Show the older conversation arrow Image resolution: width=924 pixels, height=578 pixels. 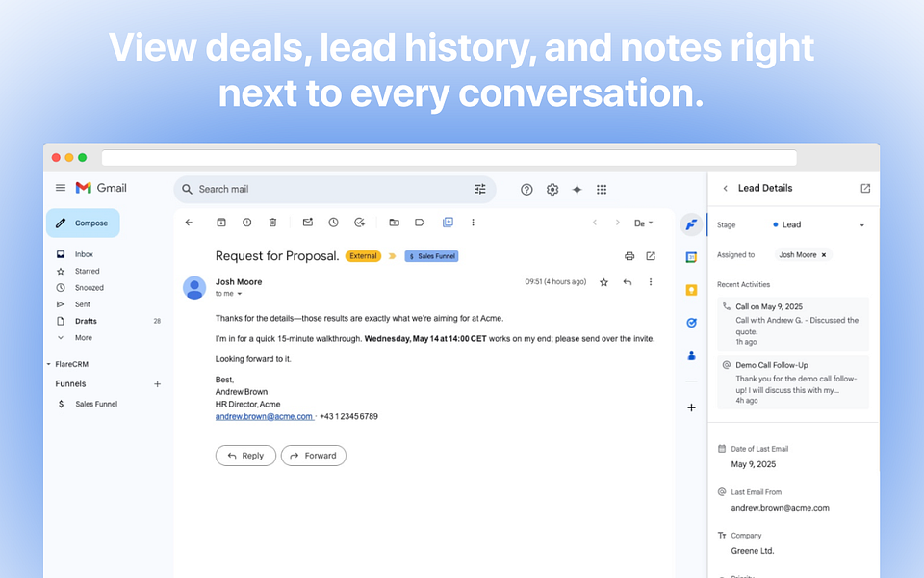point(617,223)
